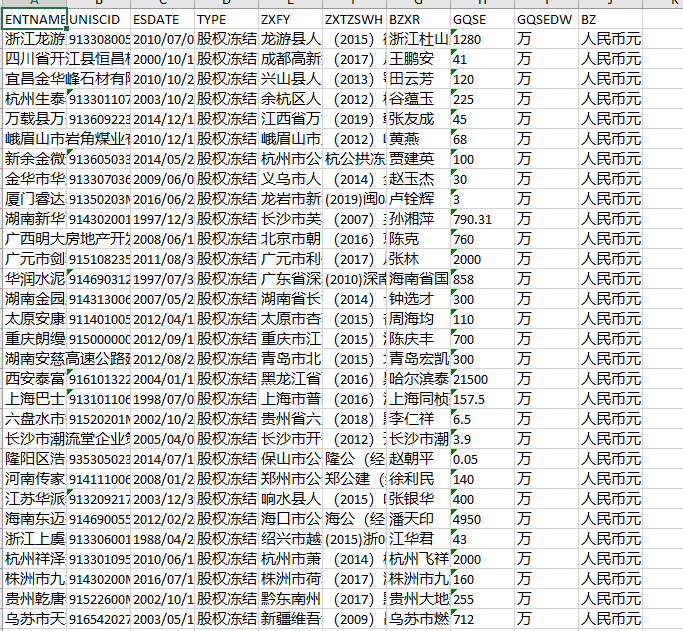This screenshot has height=631, width=683.
Task: Select the 周海均 cell
Action: click(x=419, y=319)
